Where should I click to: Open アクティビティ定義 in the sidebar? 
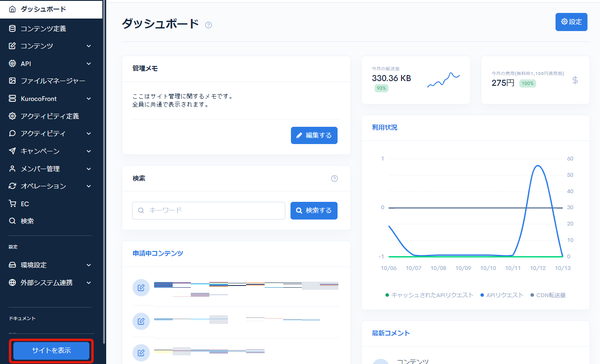[x=51, y=116]
